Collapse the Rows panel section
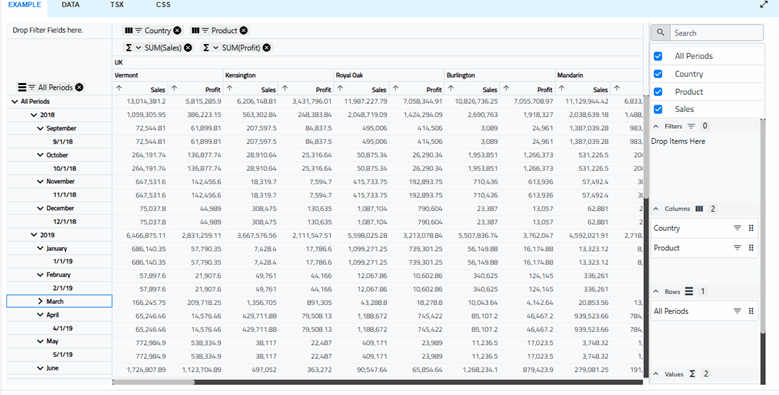 656,292
